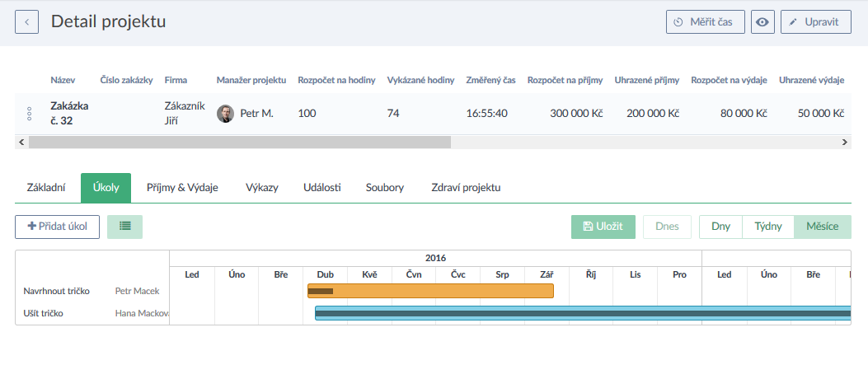Open the Příjmy & Výdaje tab
868x379 pixels.
click(182, 188)
